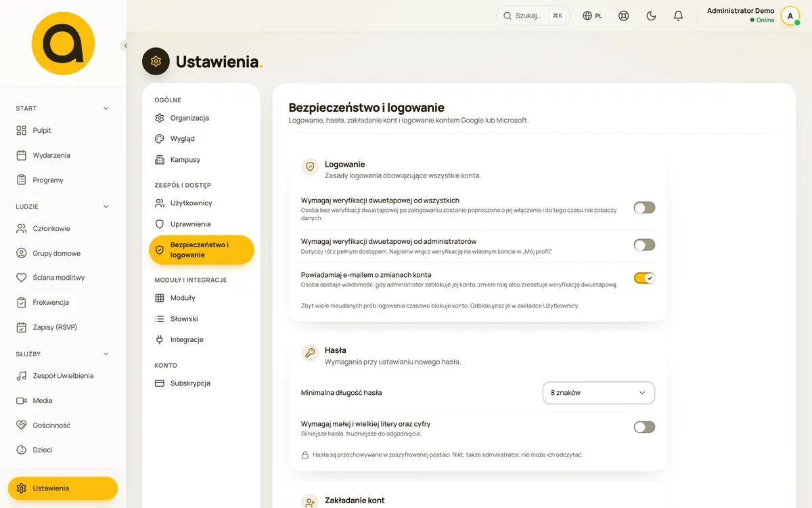The width and height of the screenshot is (812, 508).
Task: Click the Zakładanie kont user-plus icon
Action: coord(310,502)
